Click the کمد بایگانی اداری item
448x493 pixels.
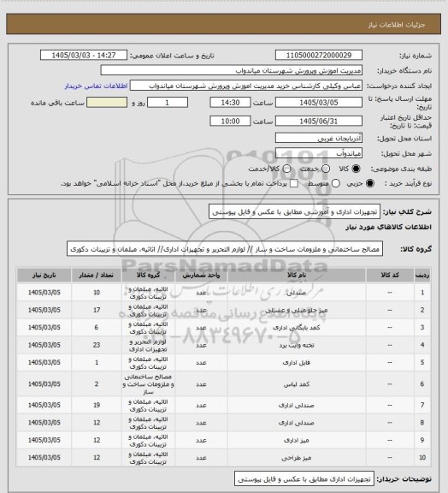297,328
